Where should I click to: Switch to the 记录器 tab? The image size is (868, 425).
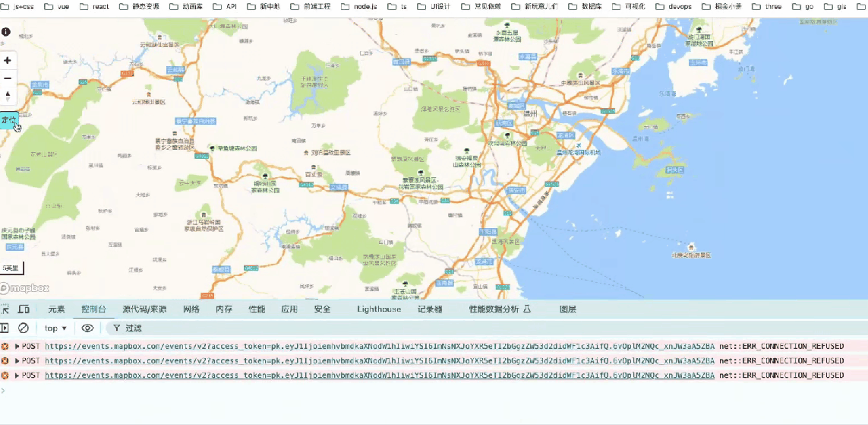430,309
